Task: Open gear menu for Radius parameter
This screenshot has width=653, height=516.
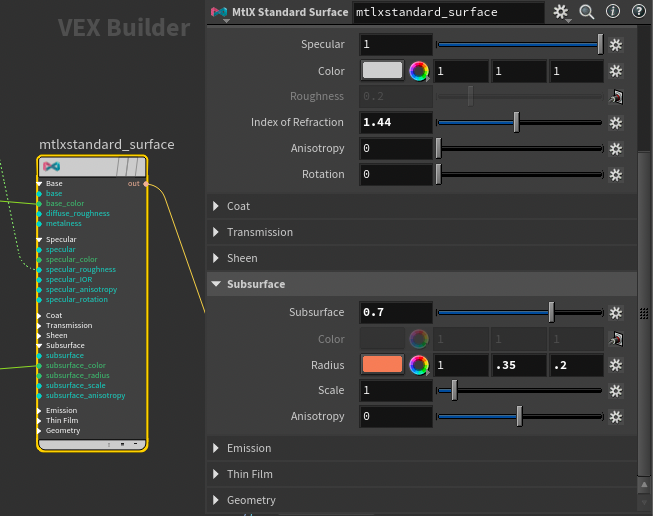Action: [616, 365]
